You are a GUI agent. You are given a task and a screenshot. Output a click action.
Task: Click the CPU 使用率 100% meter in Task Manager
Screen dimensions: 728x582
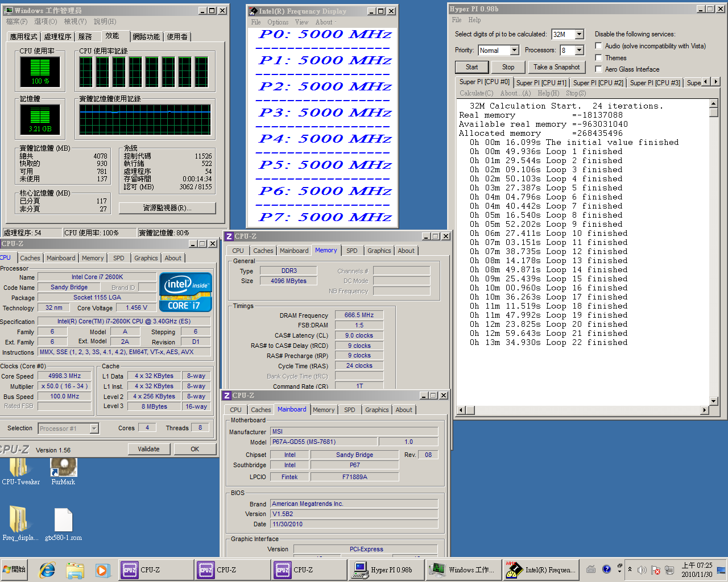40,72
